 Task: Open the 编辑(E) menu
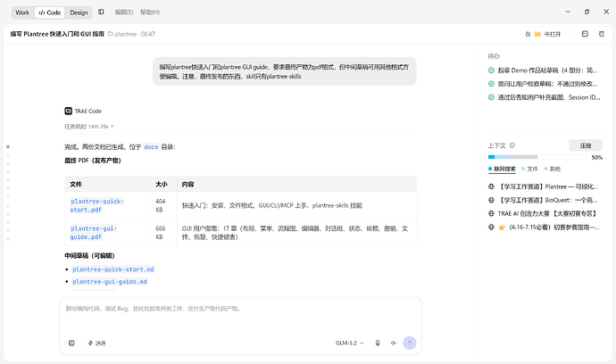(x=124, y=12)
